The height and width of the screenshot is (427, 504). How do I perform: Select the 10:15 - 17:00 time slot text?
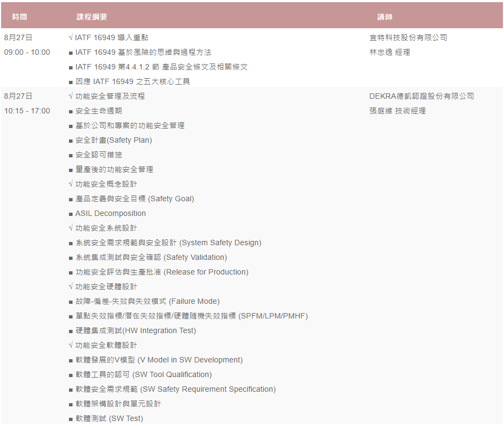(27, 111)
